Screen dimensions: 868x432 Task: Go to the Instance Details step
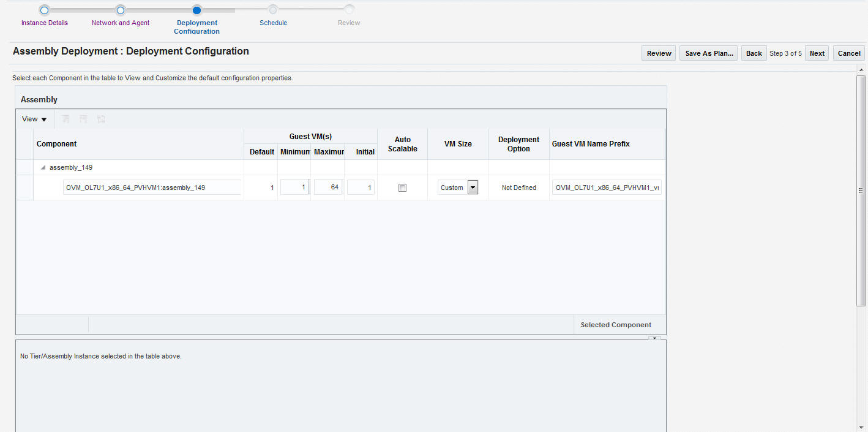(x=44, y=23)
